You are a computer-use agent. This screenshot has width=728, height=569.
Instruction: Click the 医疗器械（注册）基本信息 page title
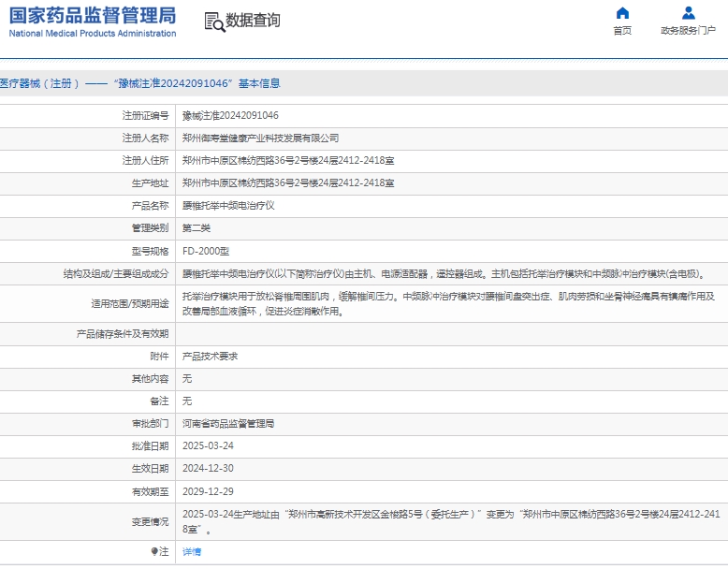click(x=139, y=83)
